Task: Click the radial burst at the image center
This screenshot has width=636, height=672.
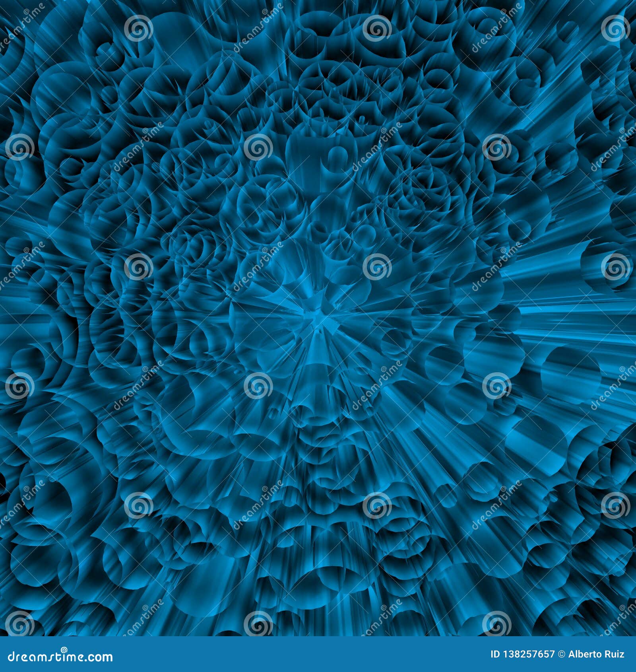Action: click(318, 318)
